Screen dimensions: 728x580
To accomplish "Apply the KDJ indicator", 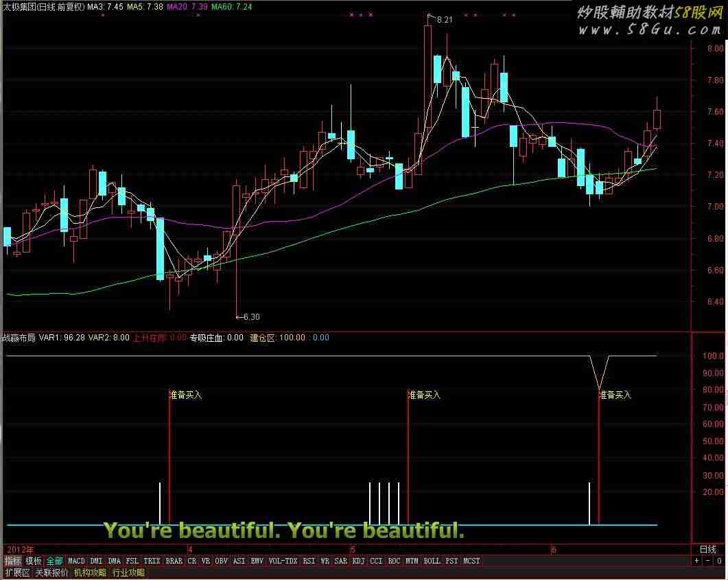I will click(358, 561).
